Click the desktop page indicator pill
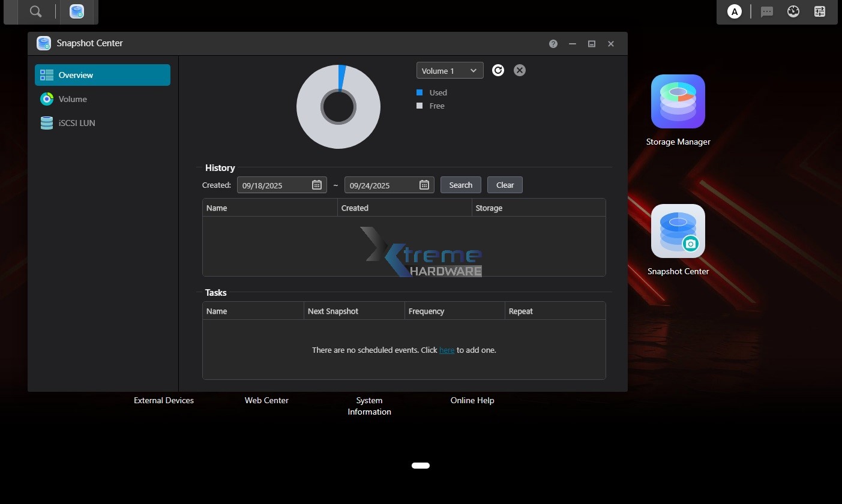The height and width of the screenshot is (504, 842). pos(421,466)
